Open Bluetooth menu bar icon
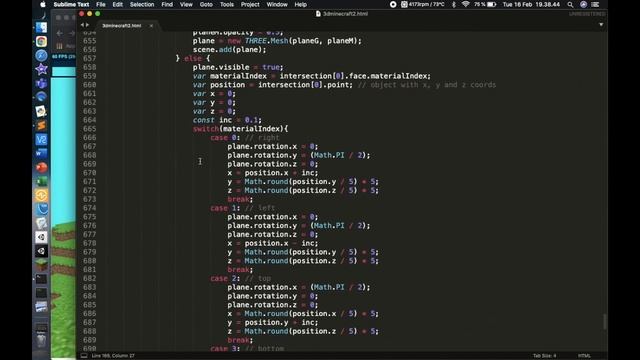This screenshot has width=640, height=360. coord(453,4)
